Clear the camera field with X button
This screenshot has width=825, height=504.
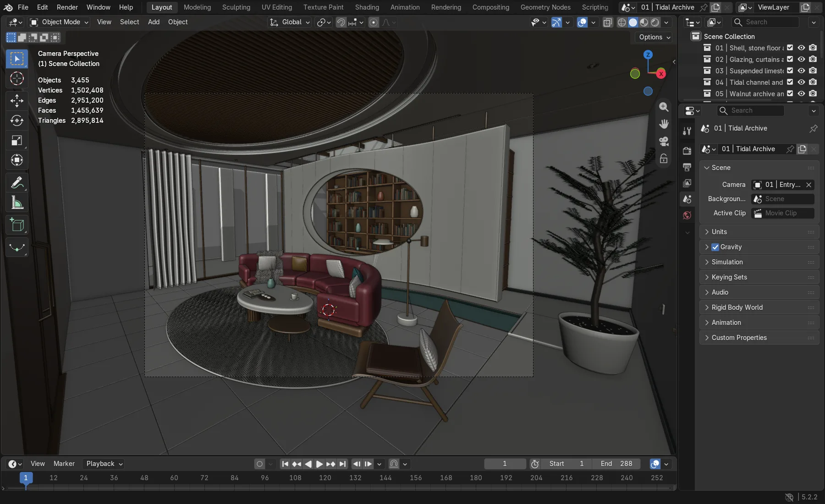pyautogui.click(x=809, y=185)
